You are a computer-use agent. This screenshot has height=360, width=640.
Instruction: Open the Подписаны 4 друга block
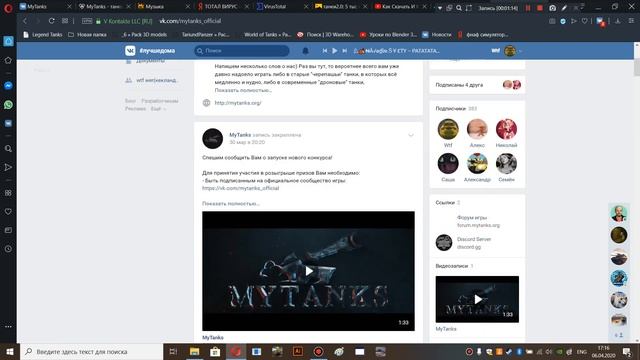[477, 85]
